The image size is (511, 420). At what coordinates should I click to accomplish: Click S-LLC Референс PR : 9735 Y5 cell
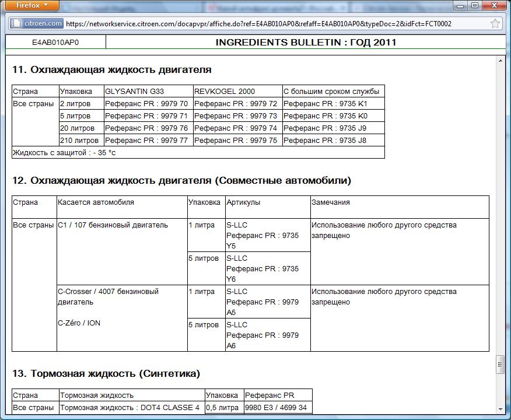point(268,235)
